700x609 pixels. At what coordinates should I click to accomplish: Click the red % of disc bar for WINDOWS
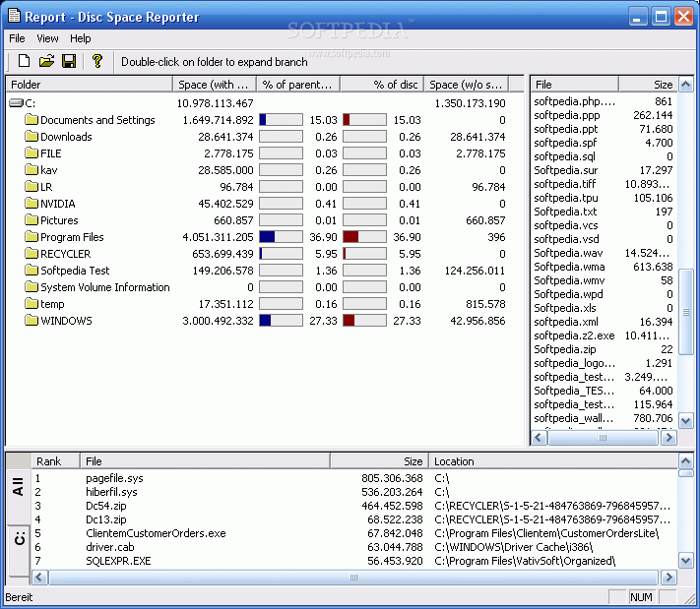tap(364, 321)
